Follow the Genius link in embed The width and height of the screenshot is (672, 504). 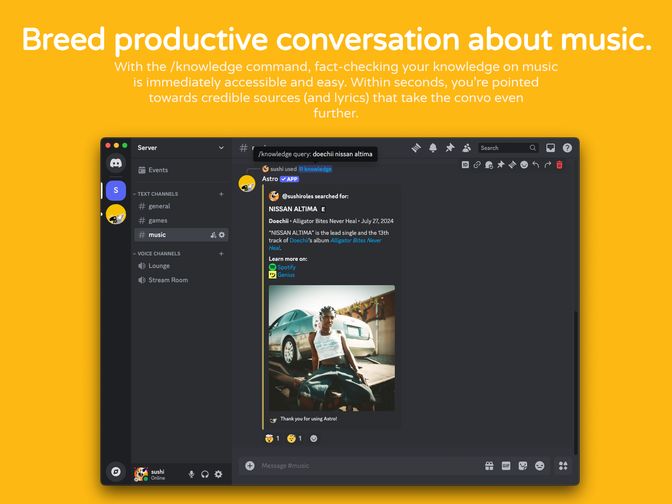click(x=285, y=274)
